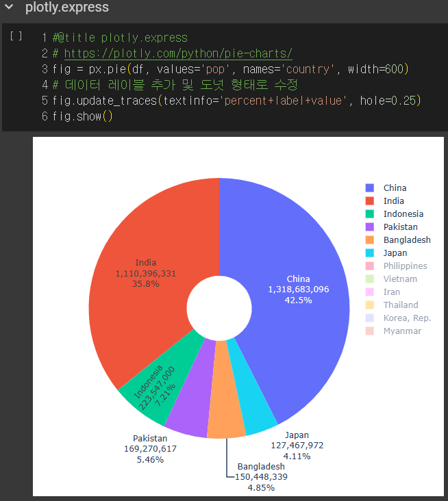The image size is (448, 501).
Task: Collapse the plotly.express section chevron
Action: pos(9,6)
